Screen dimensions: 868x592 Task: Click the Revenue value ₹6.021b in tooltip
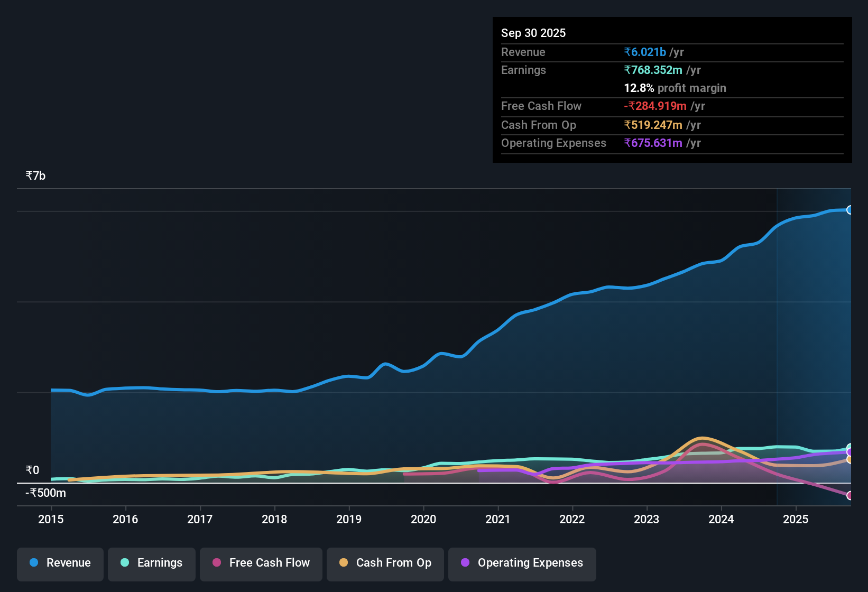pyautogui.click(x=644, y=52)
